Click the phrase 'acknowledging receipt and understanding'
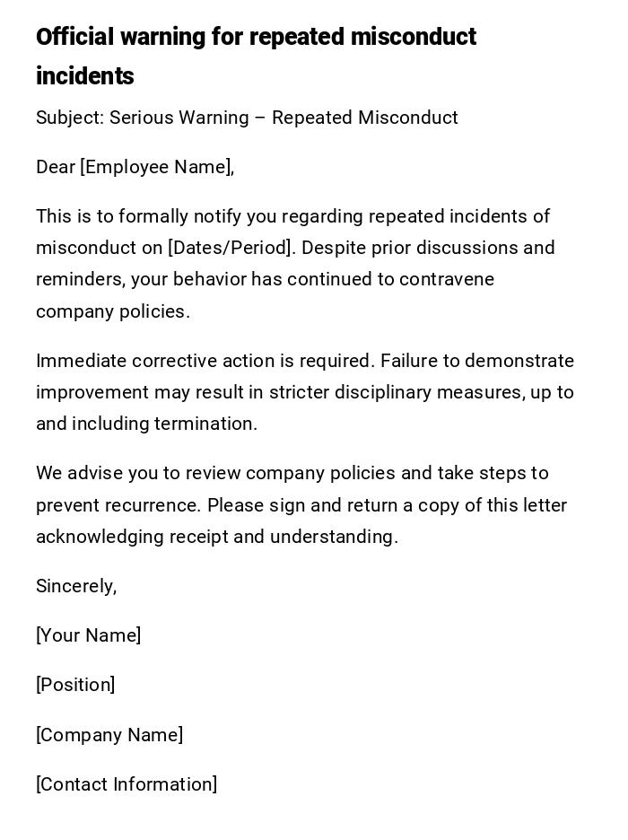 tap(215, 537)
